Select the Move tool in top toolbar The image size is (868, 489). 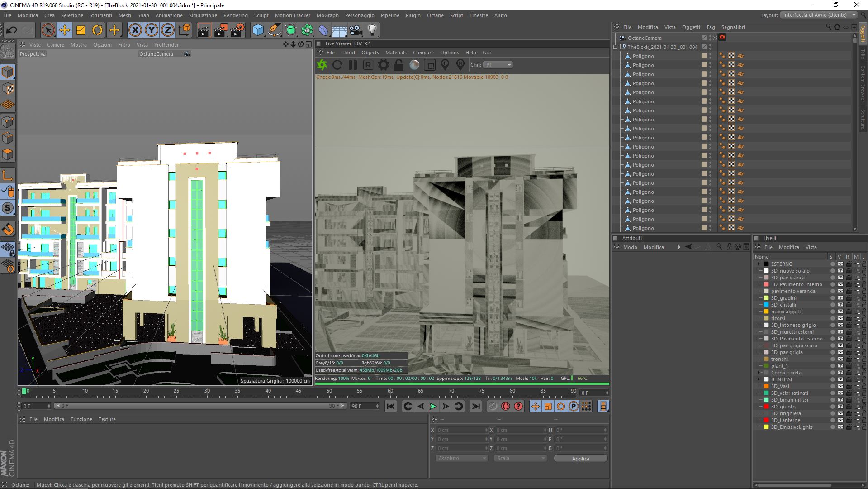[x=65, y=30]
